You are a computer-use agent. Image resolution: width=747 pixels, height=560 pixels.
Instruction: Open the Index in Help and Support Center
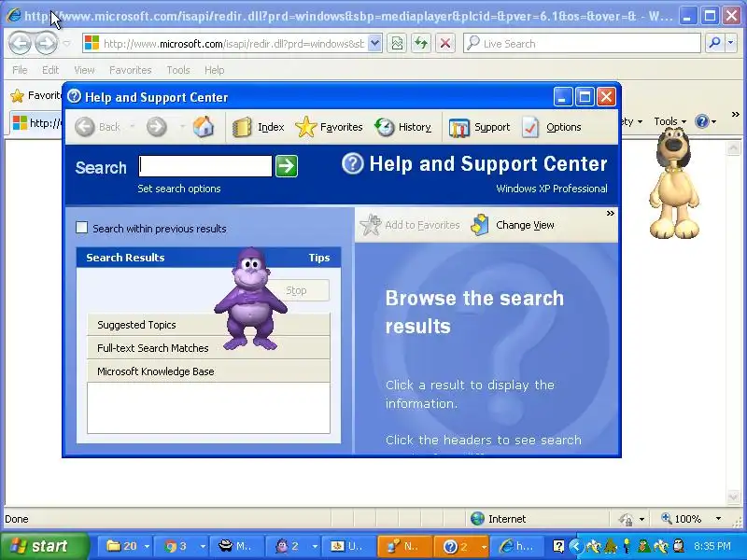coord(259,127)
